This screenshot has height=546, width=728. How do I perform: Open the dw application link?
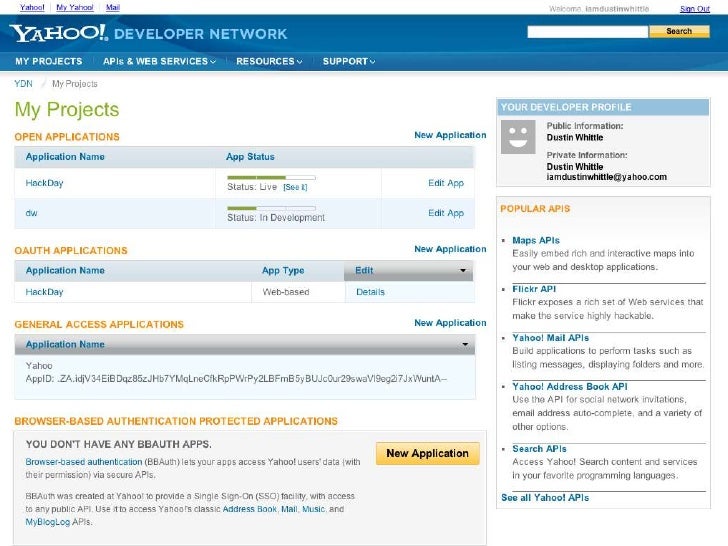(x=31, y=213)
